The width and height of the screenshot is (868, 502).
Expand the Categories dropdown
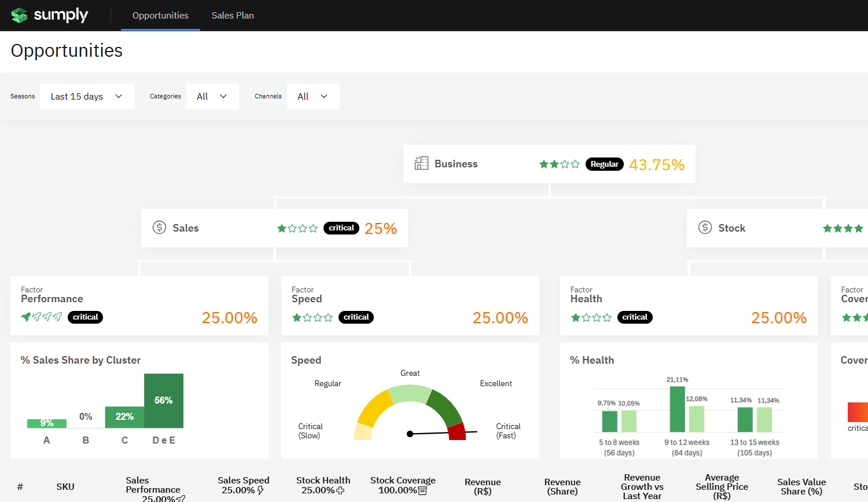212,96
